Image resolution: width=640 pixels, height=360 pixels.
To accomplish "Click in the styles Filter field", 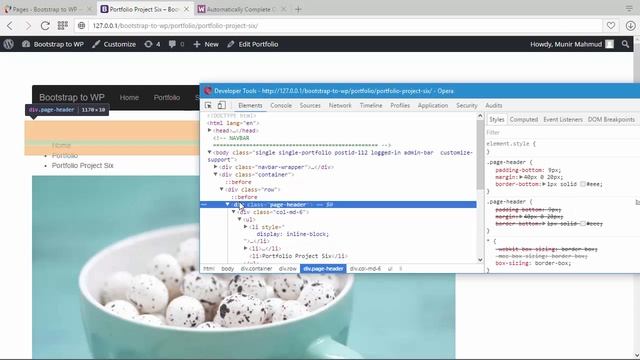I will pos(561,132).
